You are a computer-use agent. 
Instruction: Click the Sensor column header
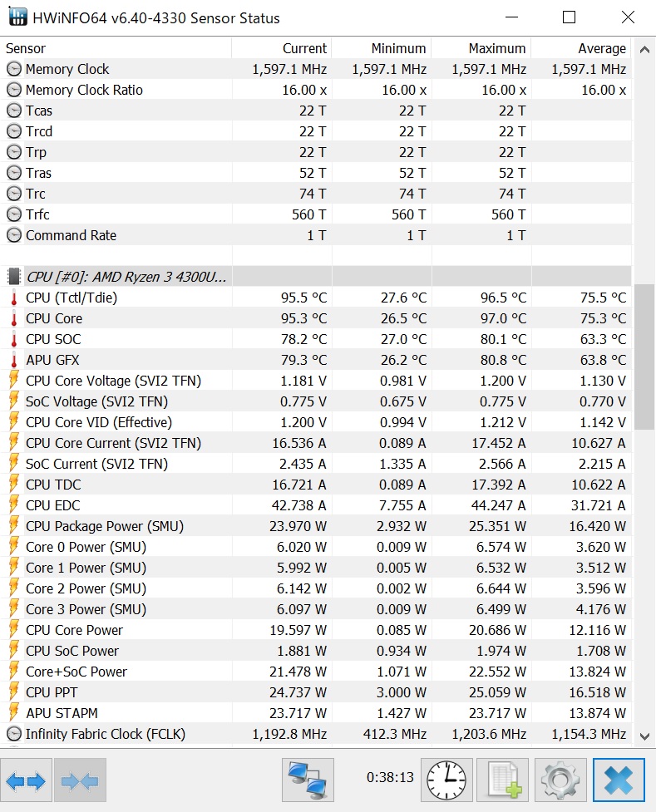click(116, 48)
